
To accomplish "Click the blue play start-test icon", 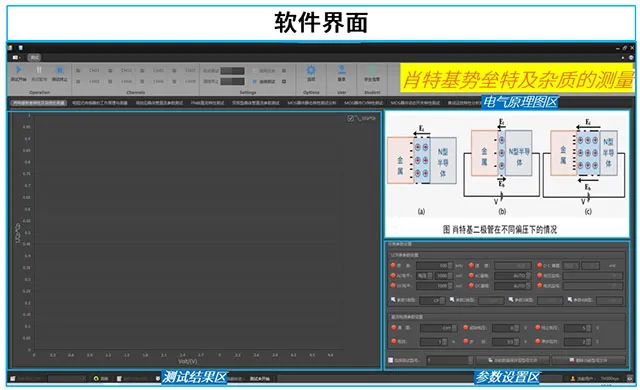I will [18, 70].
